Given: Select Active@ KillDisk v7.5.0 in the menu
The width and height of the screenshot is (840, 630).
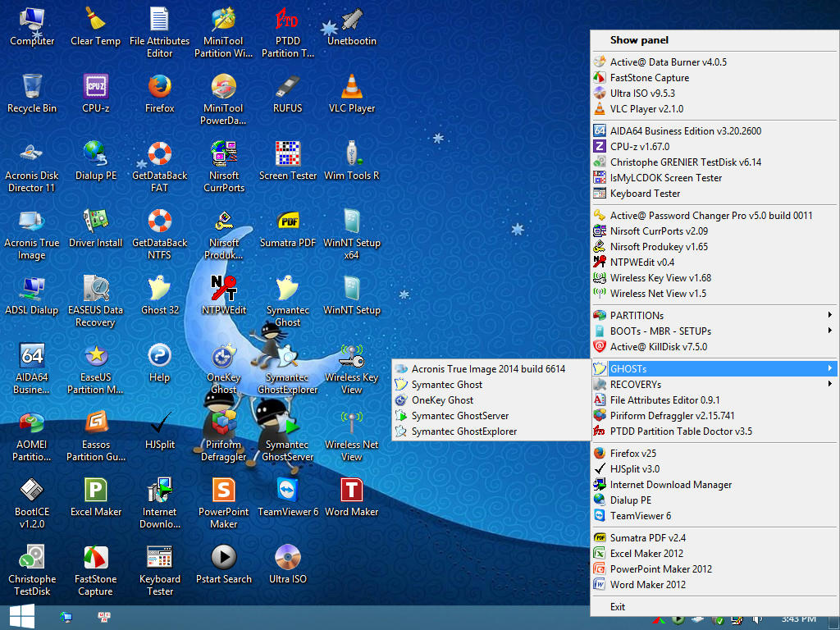Looking at the screenshot, I should point(714,347).
